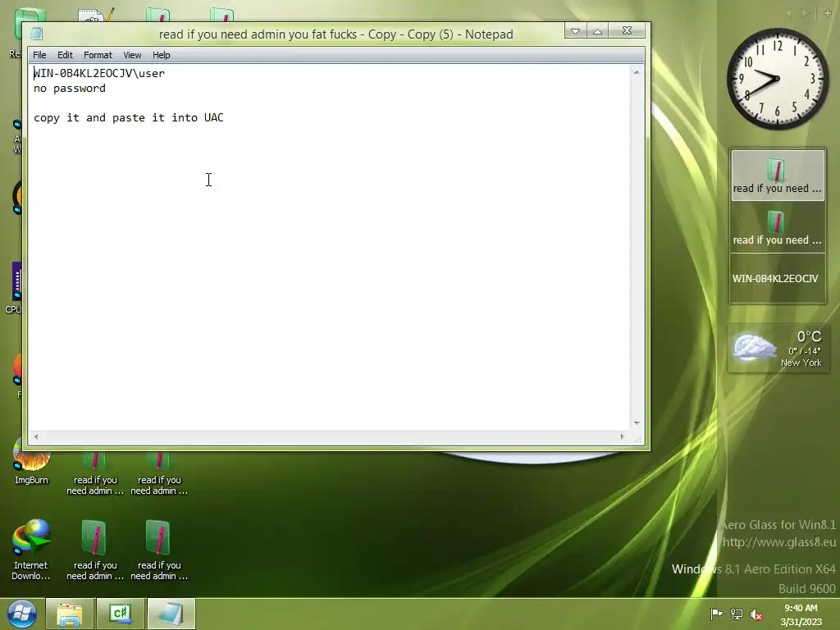This screenshot has height=630, width=840.
Task: Click the WIN-0B4KL2EOCJV gadget entry
Action: click(x=775, y=279)
